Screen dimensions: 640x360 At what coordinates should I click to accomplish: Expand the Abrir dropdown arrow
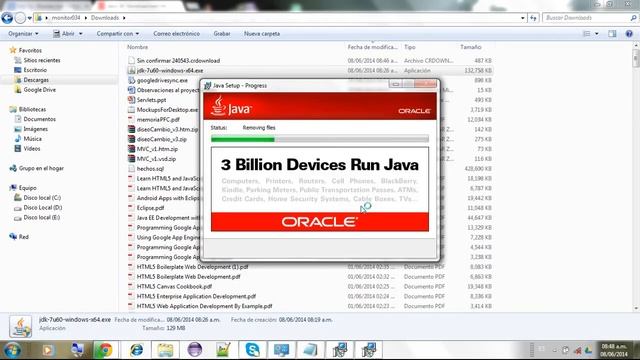click(80, 33)
